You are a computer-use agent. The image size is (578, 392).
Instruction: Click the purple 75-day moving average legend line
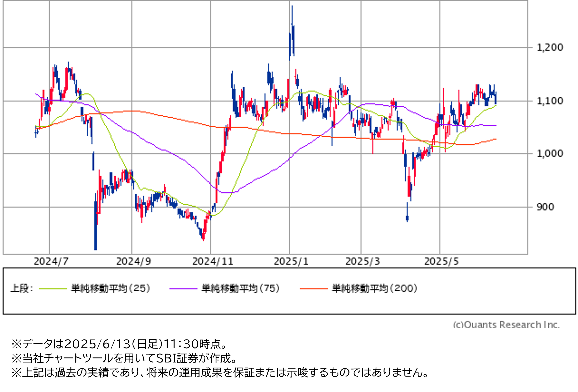(183, 289)
